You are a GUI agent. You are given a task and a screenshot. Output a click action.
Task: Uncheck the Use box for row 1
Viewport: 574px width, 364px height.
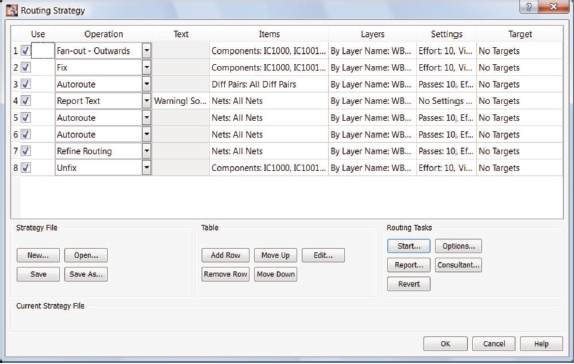(26, 51)
